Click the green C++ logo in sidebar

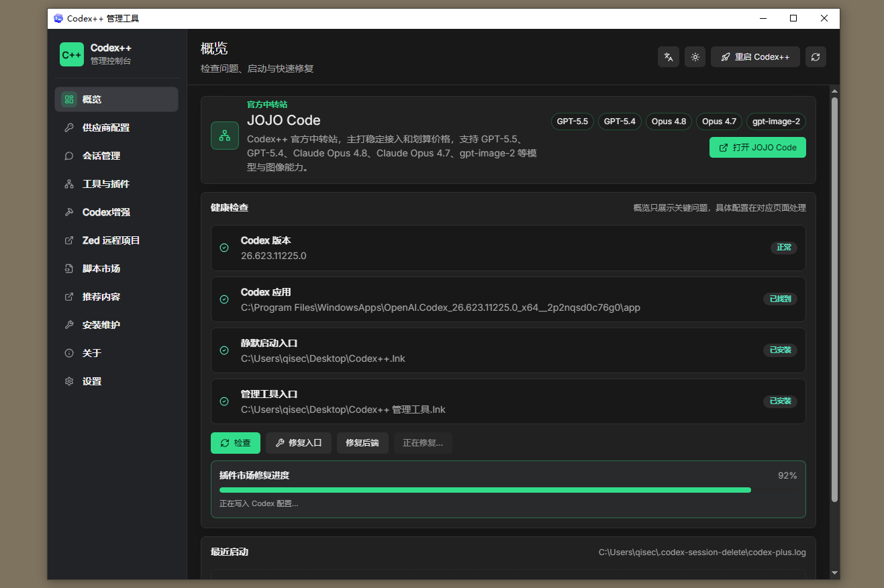72,54
